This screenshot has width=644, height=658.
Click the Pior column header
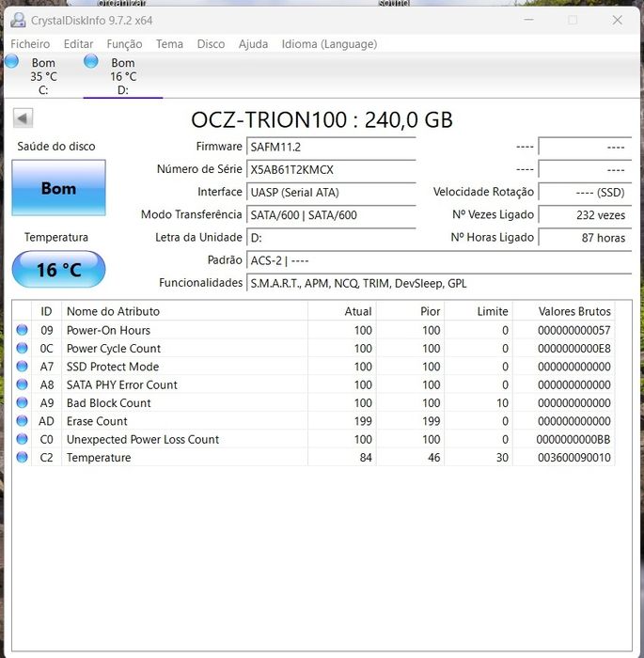coord(411,311)
